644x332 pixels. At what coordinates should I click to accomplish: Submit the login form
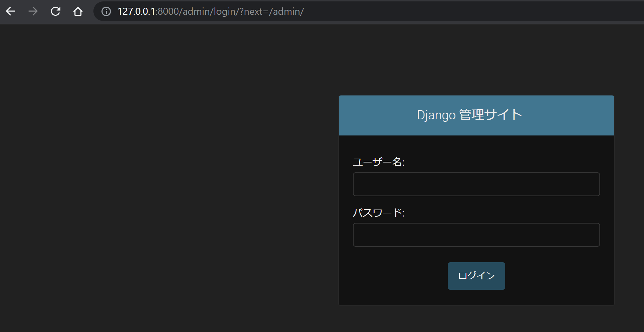click(x=476, y=276)
